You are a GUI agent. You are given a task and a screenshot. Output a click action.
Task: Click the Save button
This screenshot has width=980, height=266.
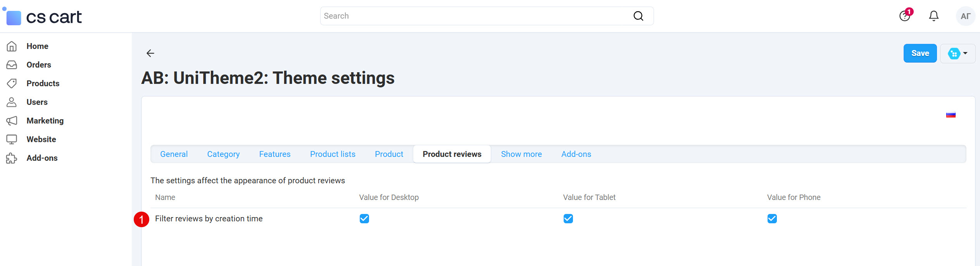click(920, 53)
